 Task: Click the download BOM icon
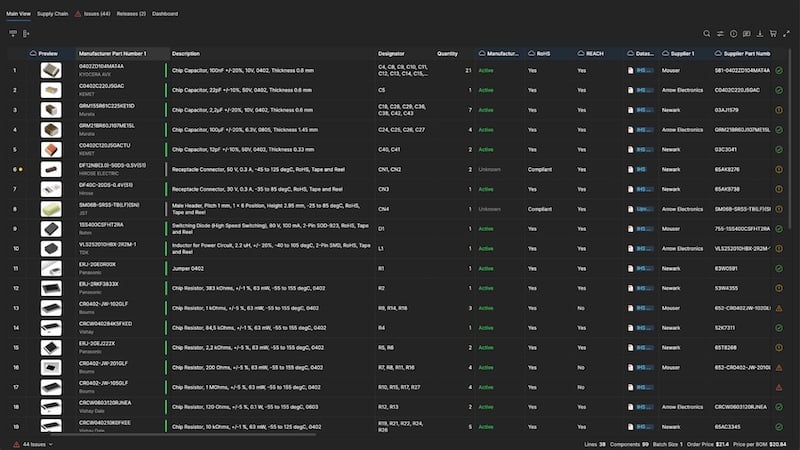(760, 34)
